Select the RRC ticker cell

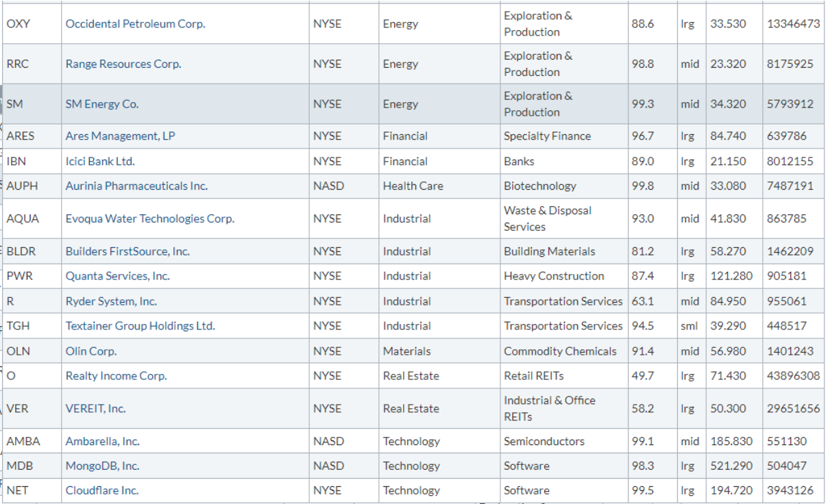[x=32, y=64]
